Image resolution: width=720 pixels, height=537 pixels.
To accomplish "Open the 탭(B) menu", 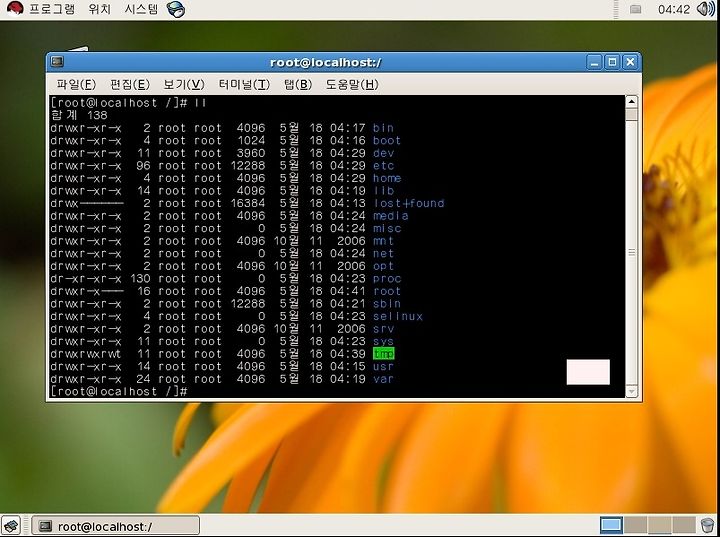I will 298,85.
